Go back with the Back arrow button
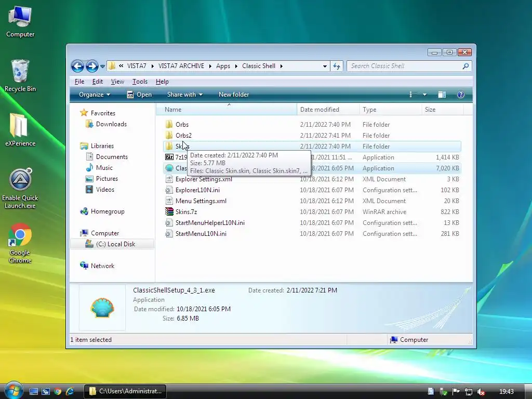The width and height of the screenshot is (532, 399). coord(77,66)
